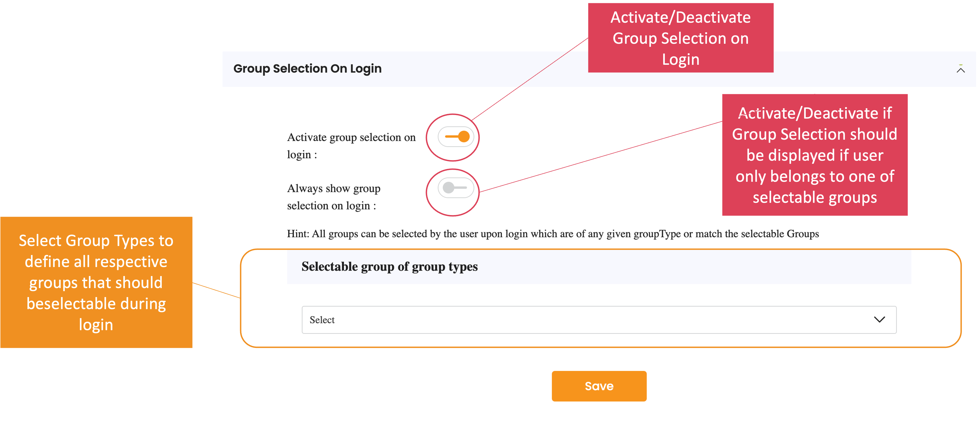The height and width of the screenshot is (437, 980).
Task: Click the chevron on the Select field
Action: pos(880,320)
